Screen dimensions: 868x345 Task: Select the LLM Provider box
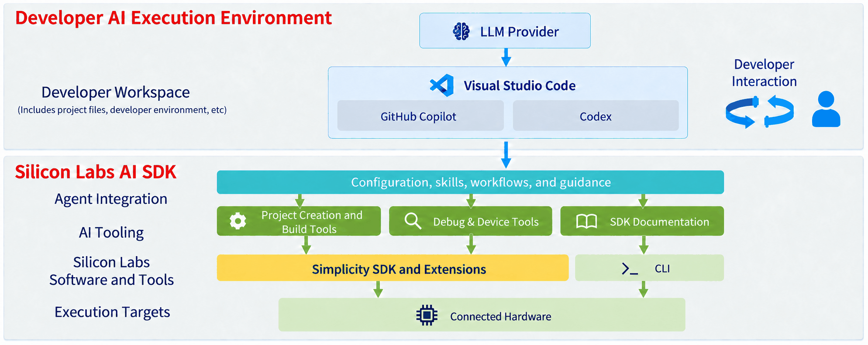(x=505, y=31)
